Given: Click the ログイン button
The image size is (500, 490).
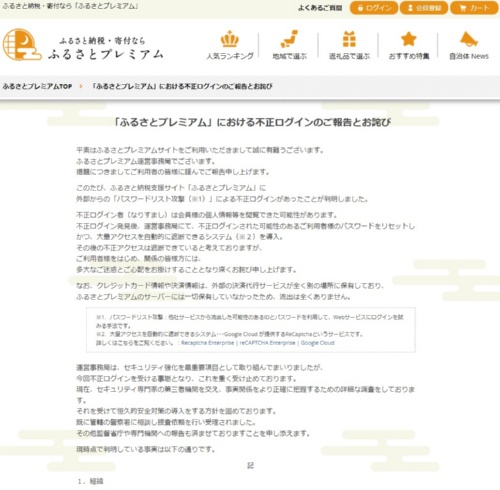Looking at the screenshot, I should click(x=374, y=8).
